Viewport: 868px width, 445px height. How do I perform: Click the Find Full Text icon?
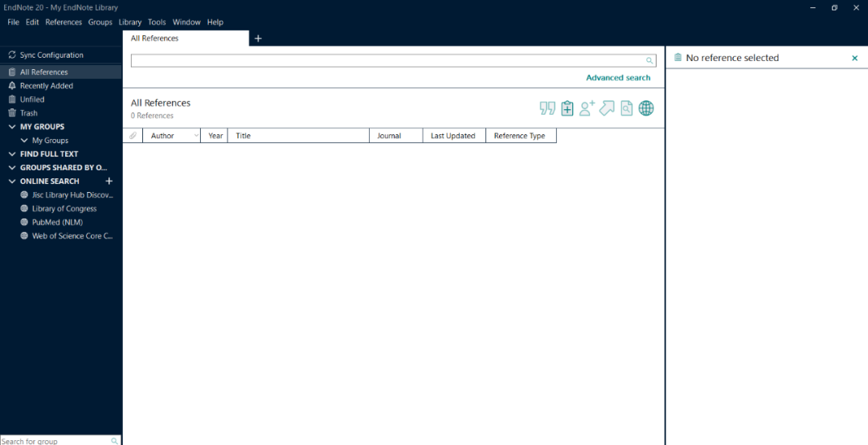[x=626, y=108]
